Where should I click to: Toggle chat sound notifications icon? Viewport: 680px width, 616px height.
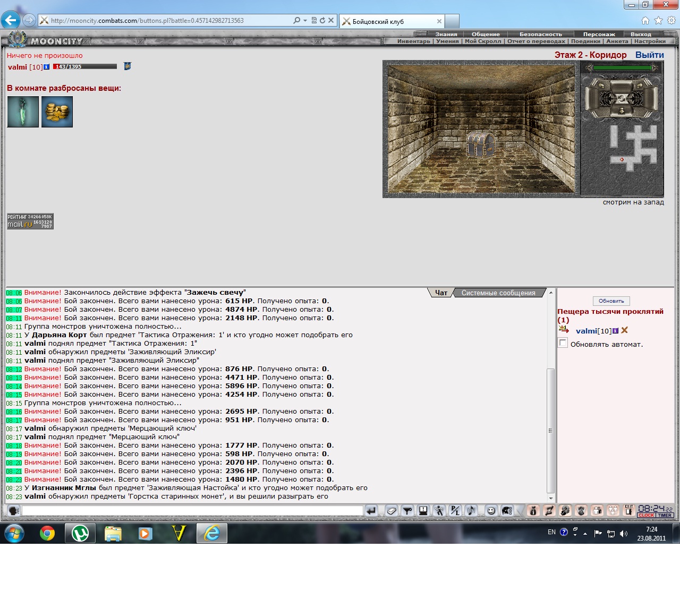pyautogui.click(x=471, y=511)
